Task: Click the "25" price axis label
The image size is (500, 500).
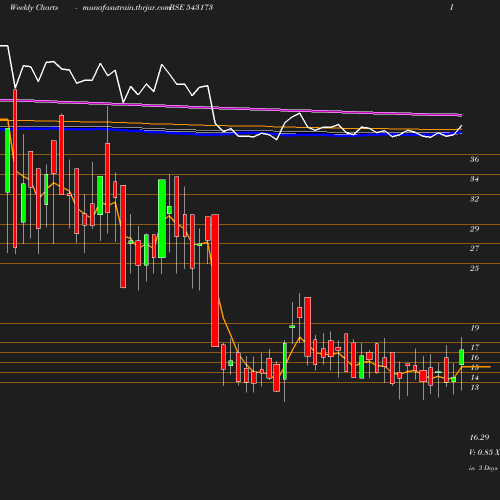Action: pos(474,268)
